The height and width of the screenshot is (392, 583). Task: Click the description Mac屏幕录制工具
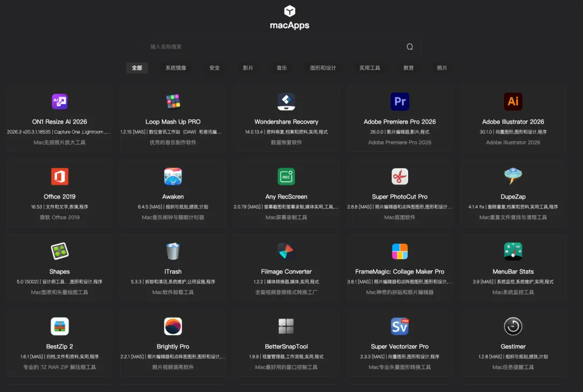click(x=286, y=217)
